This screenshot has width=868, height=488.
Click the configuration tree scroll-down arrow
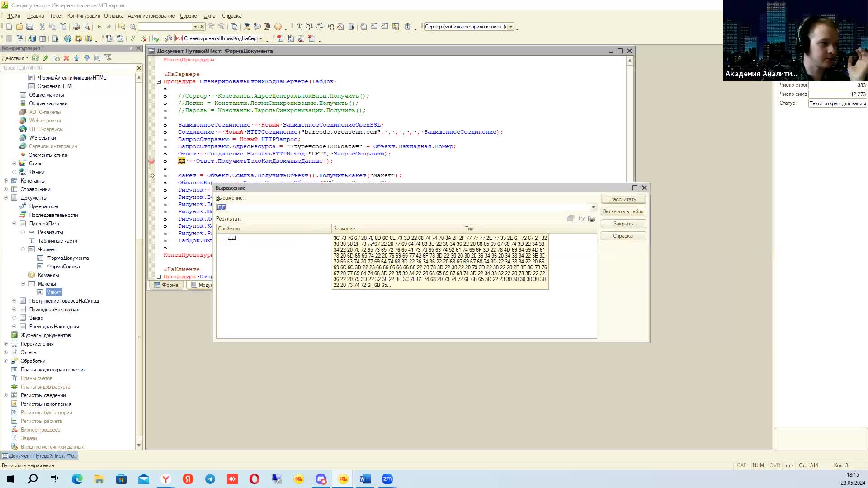(x=139, y=446)
